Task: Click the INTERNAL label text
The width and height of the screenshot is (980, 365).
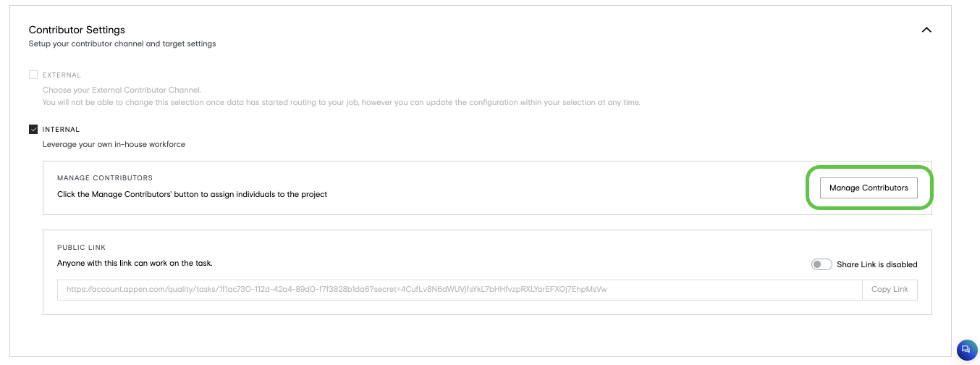Action: point(61,130)
